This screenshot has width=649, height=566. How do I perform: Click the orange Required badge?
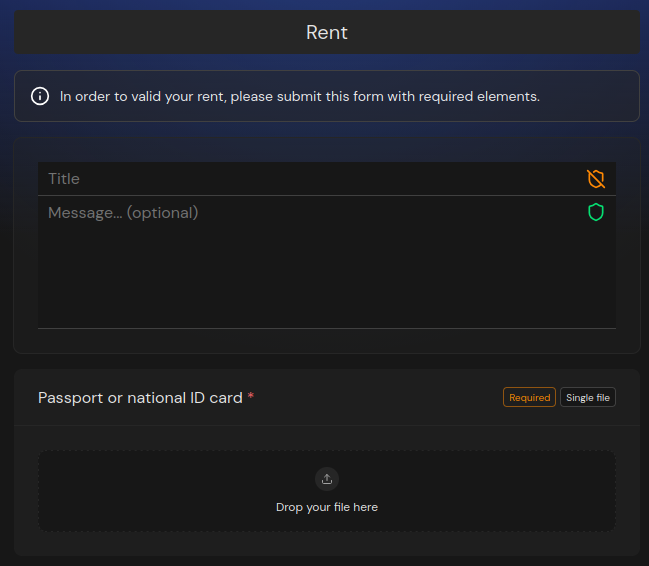529,398
